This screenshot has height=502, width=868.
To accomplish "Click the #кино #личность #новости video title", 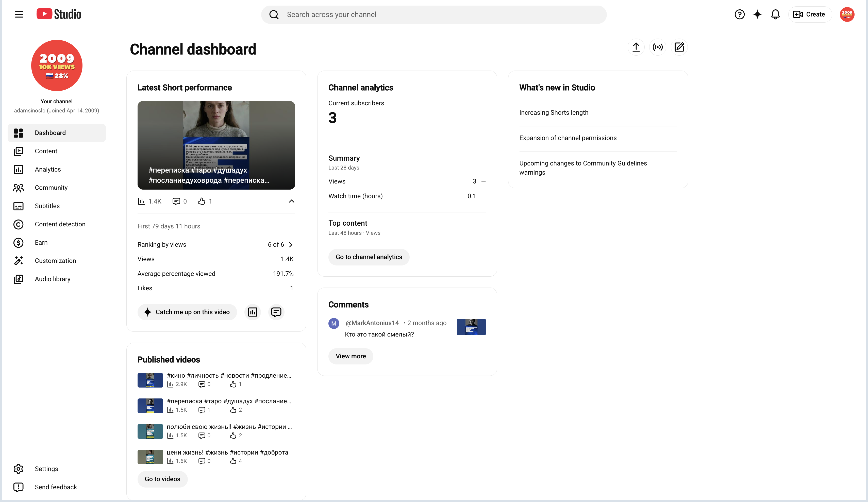I will point(229,376).
